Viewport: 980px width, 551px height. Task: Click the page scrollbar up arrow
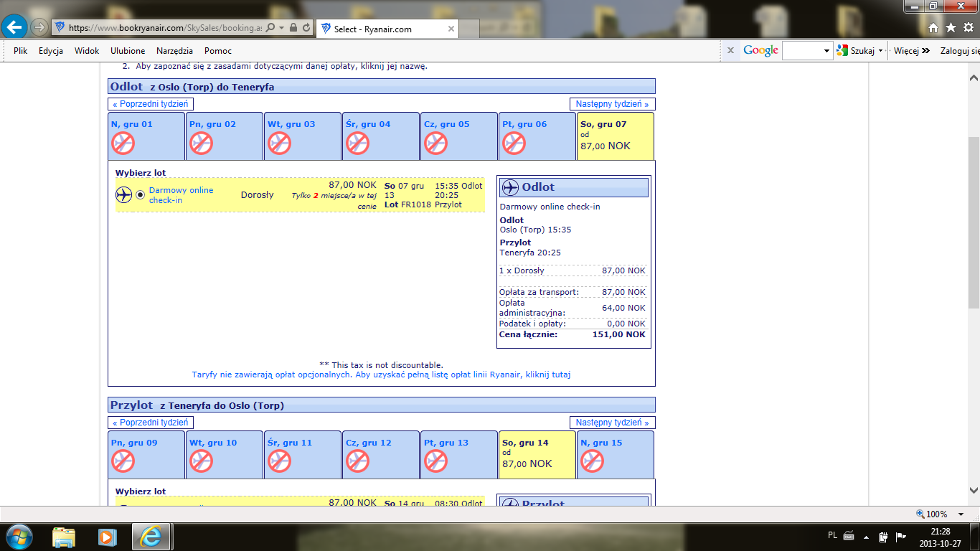coord(974,77)
